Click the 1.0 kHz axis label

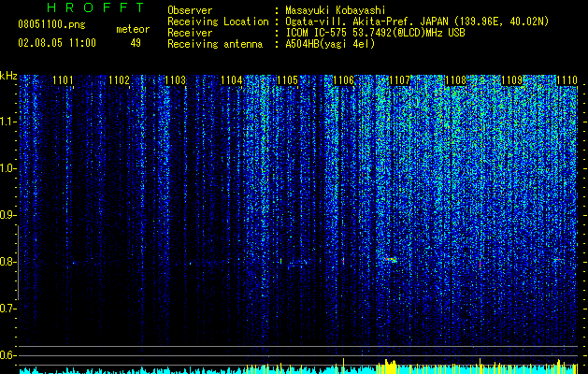coord(8,168)
